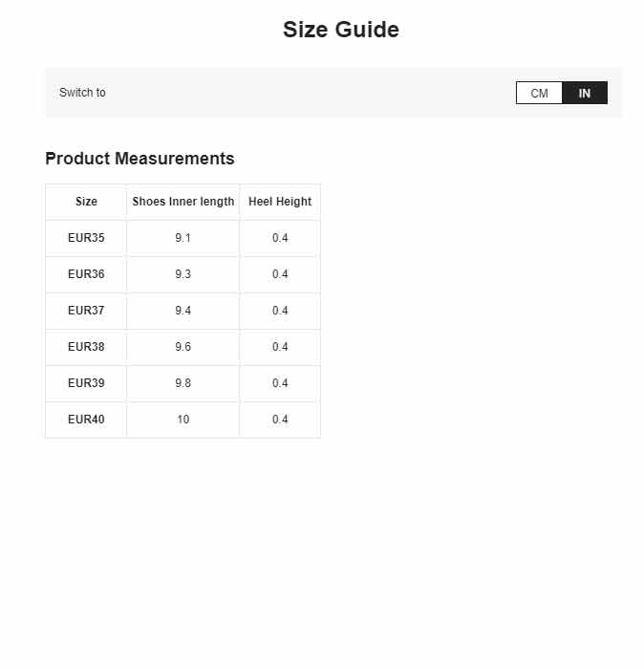Click the 9.1 inner length value
The width and height of the screenshot is (644, 669).
182,238
